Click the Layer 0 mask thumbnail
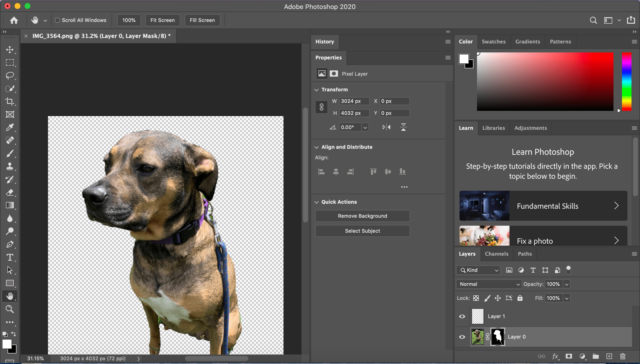 (497, 337)
